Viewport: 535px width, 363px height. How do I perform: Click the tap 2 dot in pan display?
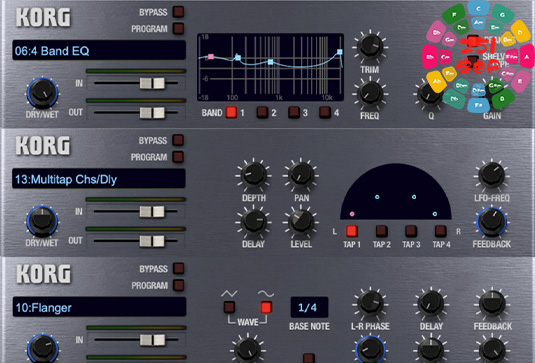[x=377, y=197]
